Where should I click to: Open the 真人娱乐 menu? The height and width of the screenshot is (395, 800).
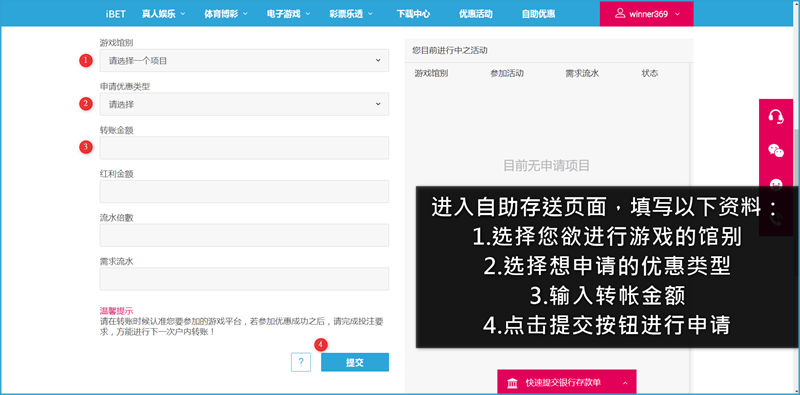(163, 14)
